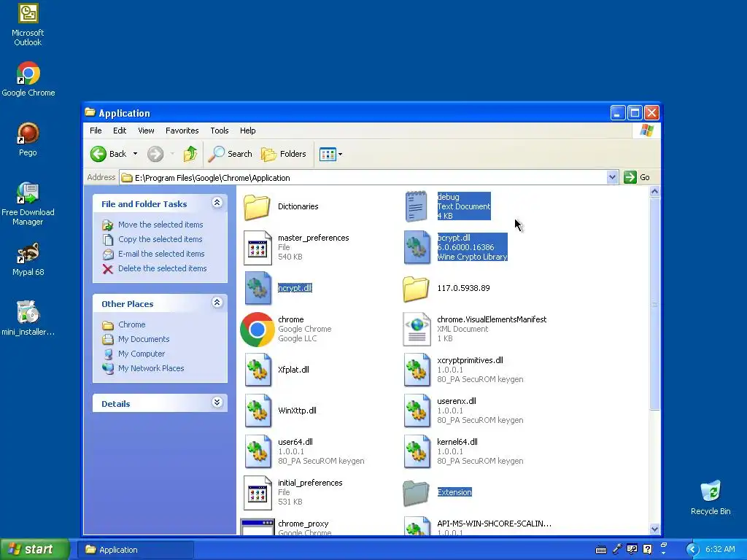Select the chrome application icon
The image size is (747, 560).
click(258, 329)
